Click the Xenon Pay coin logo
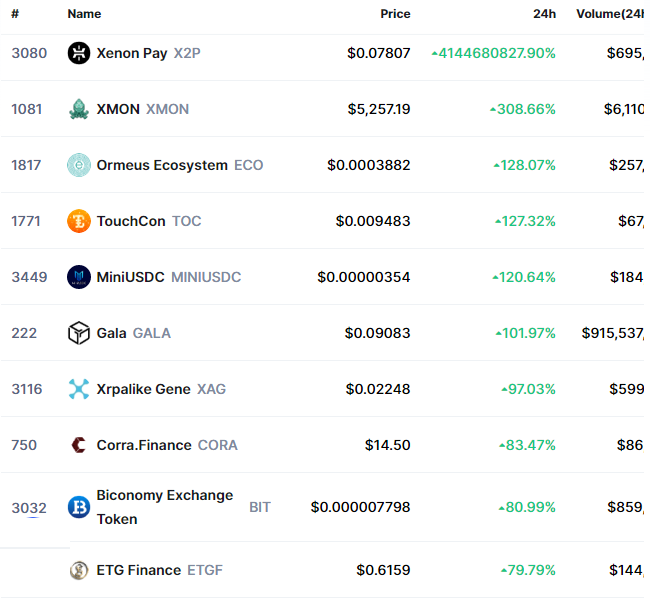Image resolution: width=650 pixels, height=598 pixels. point(79,53)
